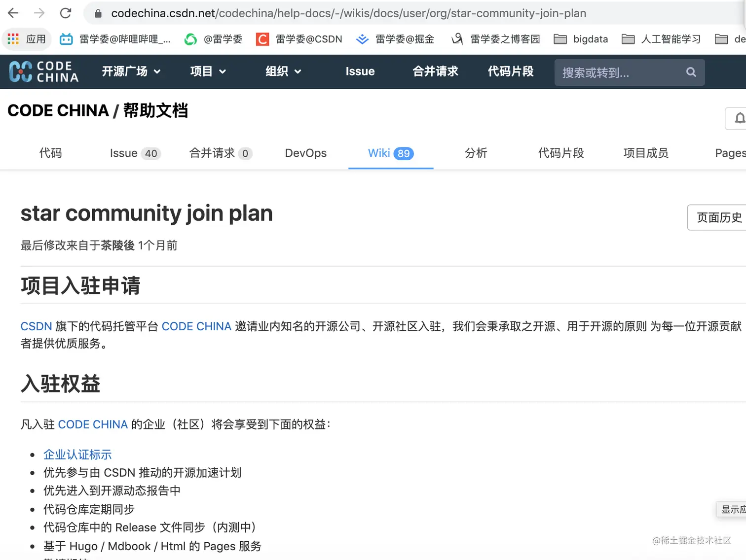Click the search magnifier icon

coord(690,72)
